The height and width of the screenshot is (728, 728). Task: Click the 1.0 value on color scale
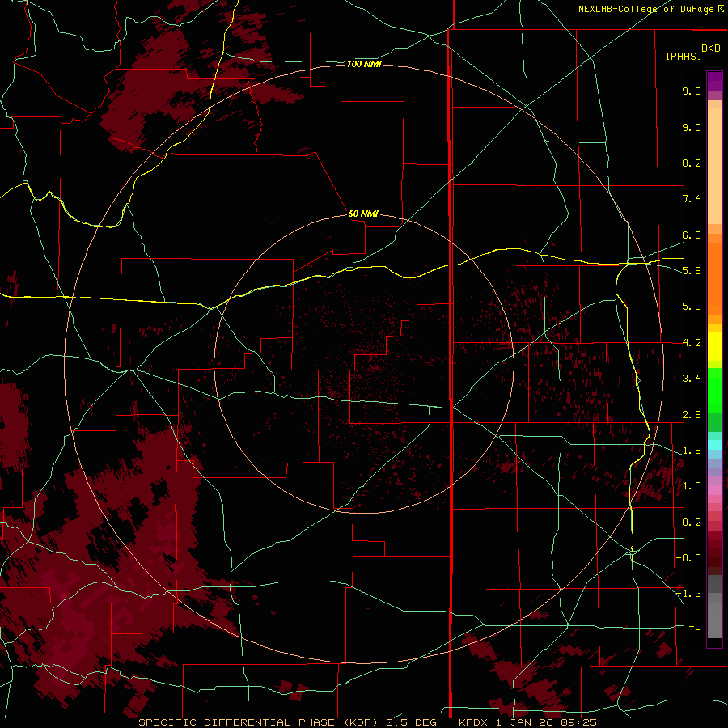(x=692, y=486)
